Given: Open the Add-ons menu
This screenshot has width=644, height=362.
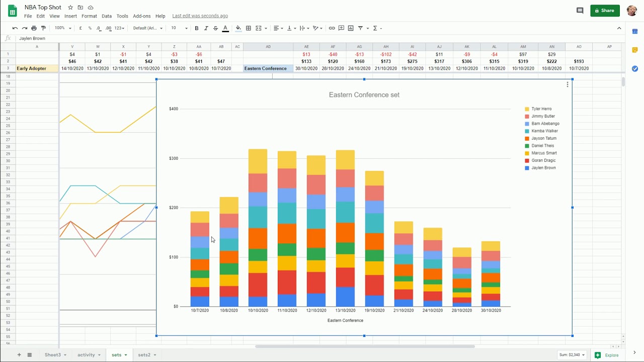Looking at the screenshot, I should [x=142, y=16].
